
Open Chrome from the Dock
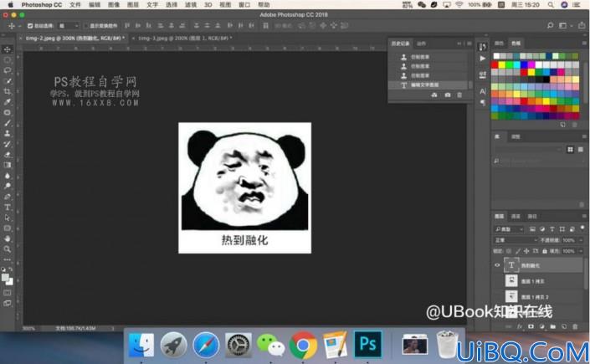(302, 345)
